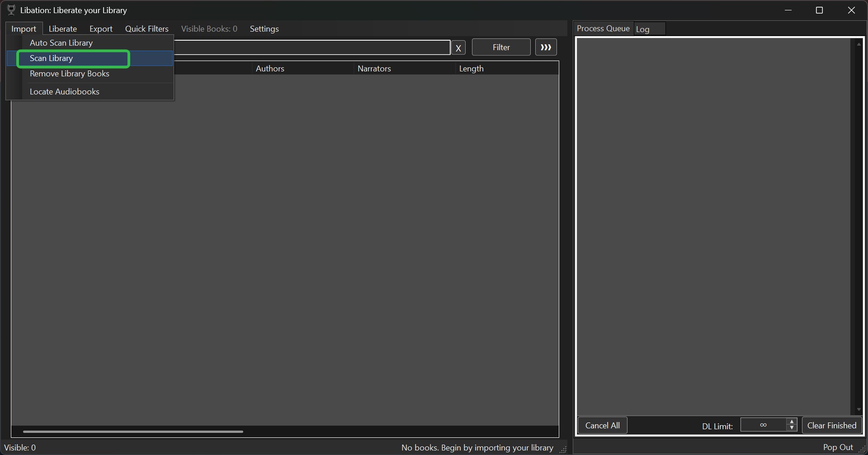Open the Settings menu
Screen dimensions: 868x455
click(264, 29)
